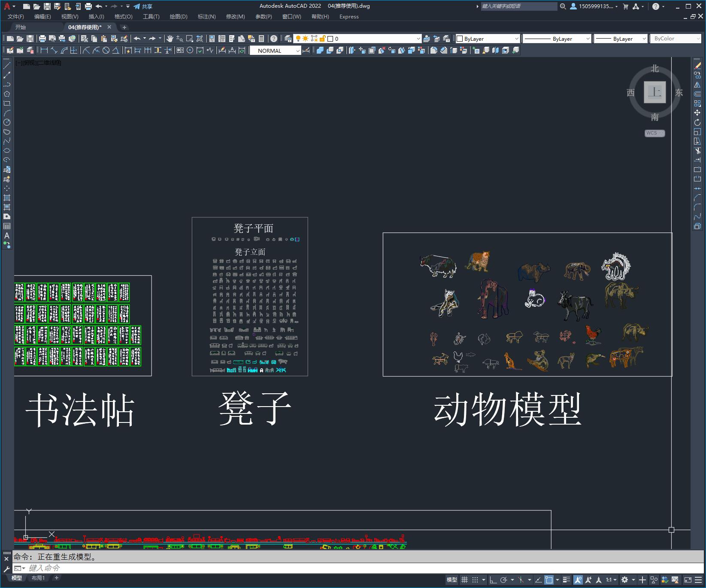Open the Layer Properties Manager icon
Viewport: 706px width, 588px height.
pyautogui.click(x=288, y=39)
